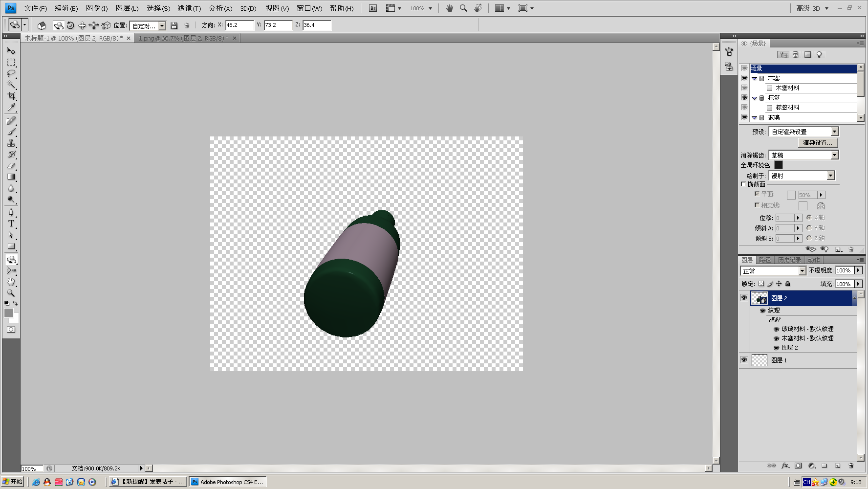
Task: Hide layer 图层 2 visibility eye
Action: click(x=744, y=298)
